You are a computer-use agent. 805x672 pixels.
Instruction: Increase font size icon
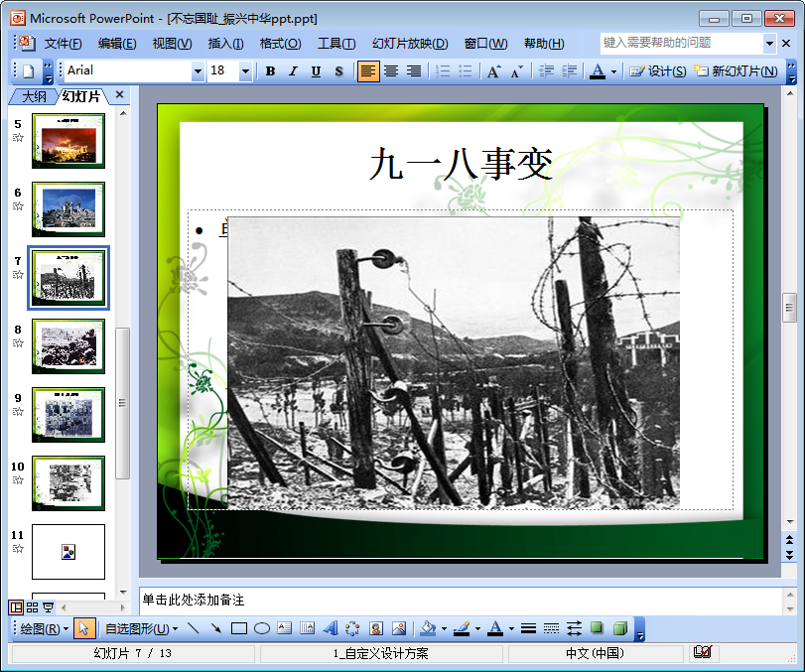494,71
